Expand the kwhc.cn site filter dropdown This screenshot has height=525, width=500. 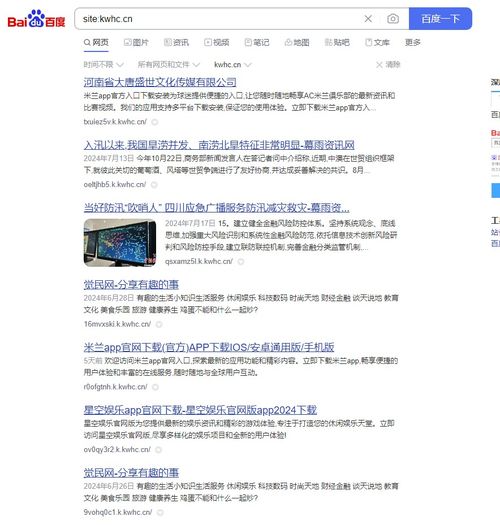click(x=232, y=64)
